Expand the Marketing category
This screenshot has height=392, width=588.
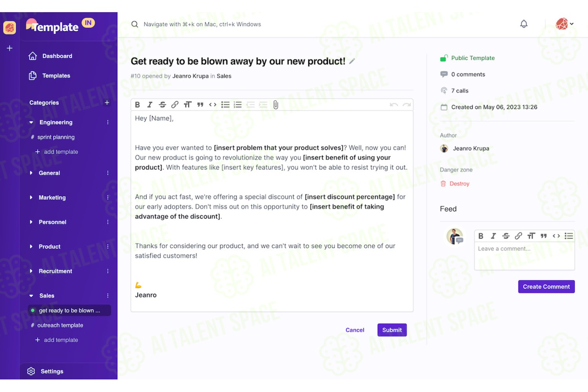[x=31, y=198]
